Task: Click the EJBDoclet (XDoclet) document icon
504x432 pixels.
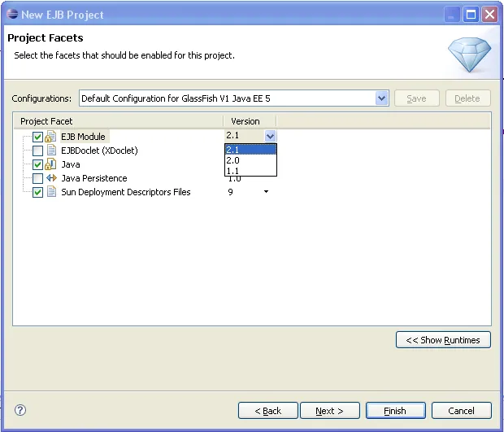Action: pyautogui.click(x=51, y=151)
